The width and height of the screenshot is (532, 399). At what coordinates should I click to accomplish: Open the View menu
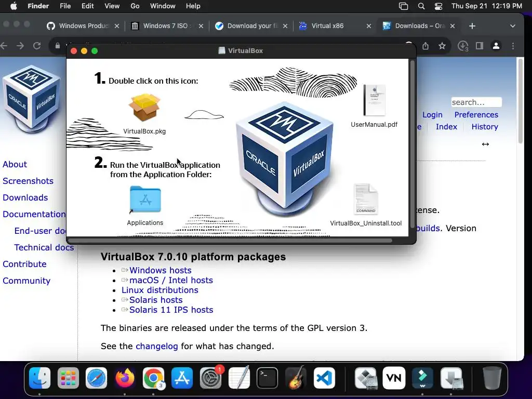point(112,6)
